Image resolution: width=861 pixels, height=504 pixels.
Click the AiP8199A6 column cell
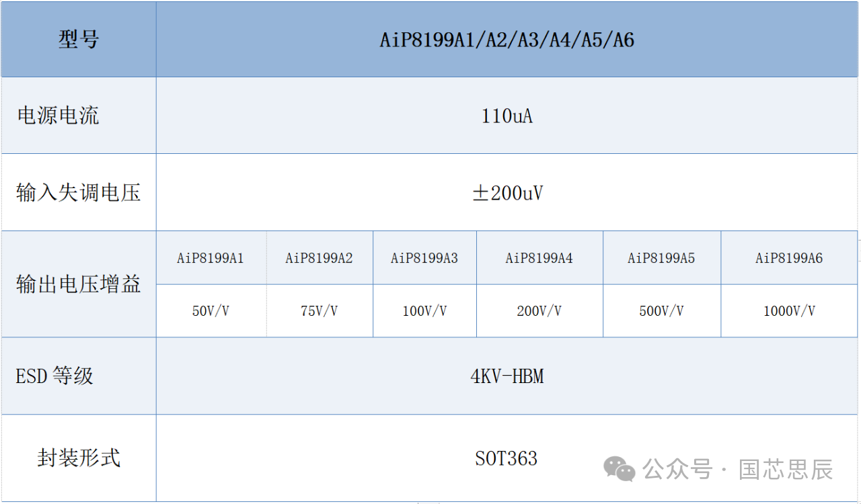(x=789, y=258)
